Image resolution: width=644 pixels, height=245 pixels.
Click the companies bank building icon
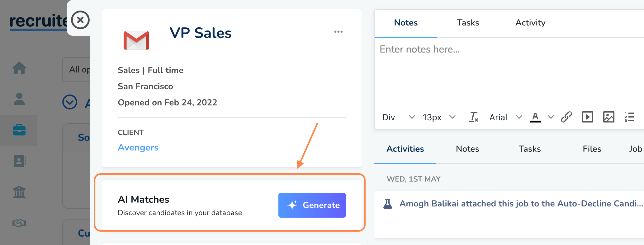[x=19, y=192]
